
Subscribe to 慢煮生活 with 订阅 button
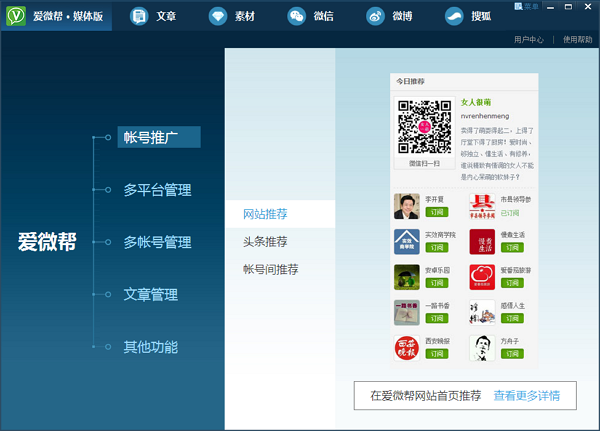click(x=512, y=248)
